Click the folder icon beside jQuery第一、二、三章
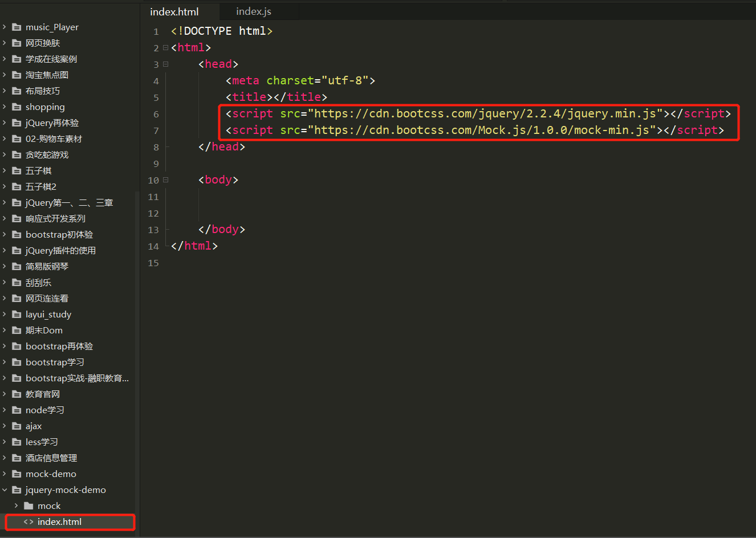The width and height of the screenshot is (756, 538). [x=17, y=202]
